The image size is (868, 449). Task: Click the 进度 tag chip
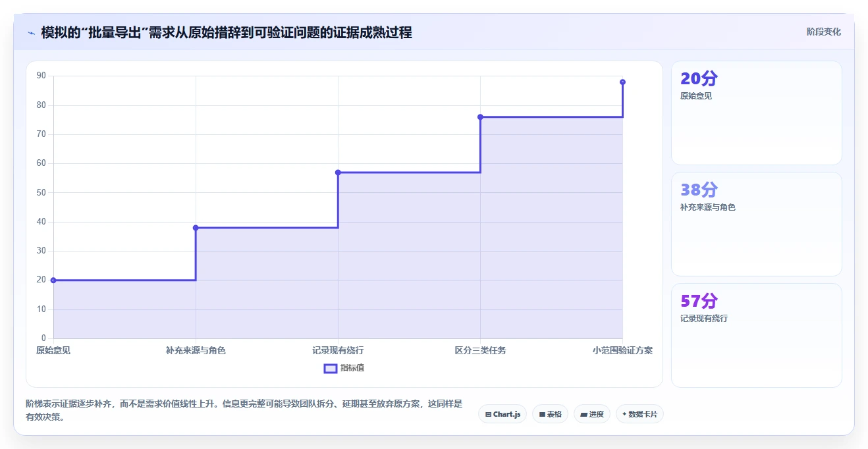[592, 414]
